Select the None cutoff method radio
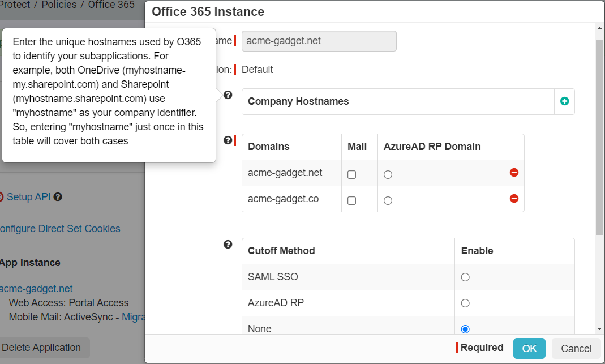 (465, 329)
